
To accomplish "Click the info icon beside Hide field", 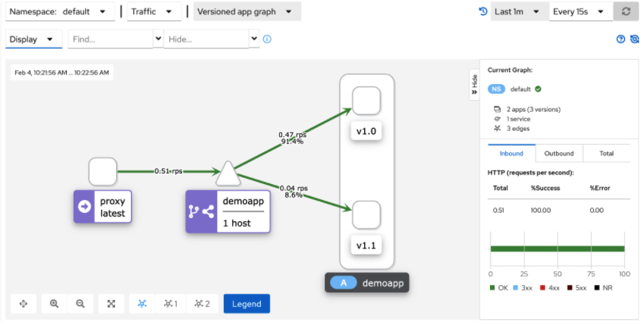I will (x=267, y=39).
